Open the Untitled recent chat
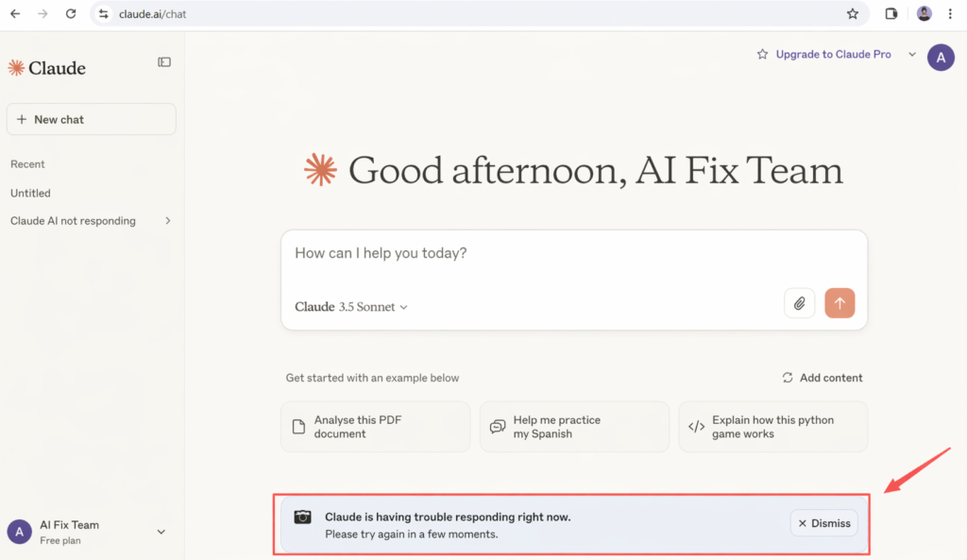Image resolution: width=967 pixels, height=560 pixels. [31, 193]
